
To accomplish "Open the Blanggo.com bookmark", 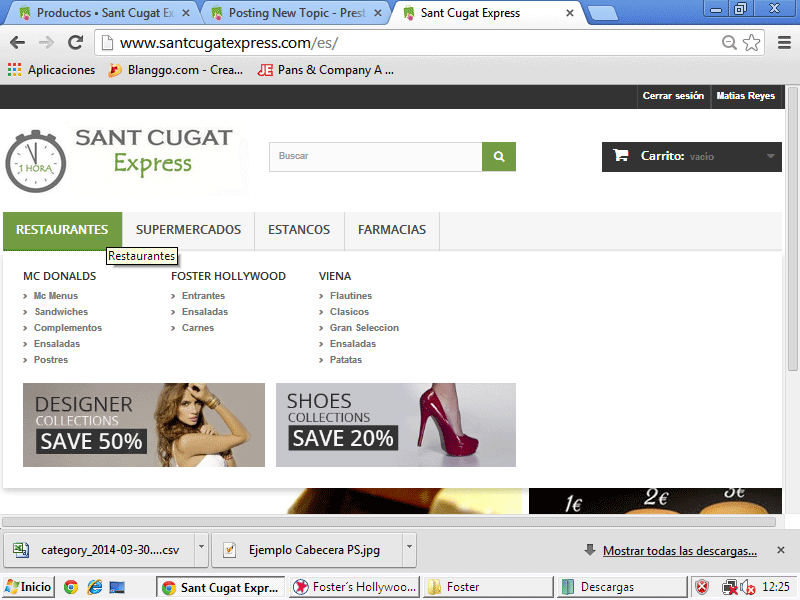I will 176,70.
